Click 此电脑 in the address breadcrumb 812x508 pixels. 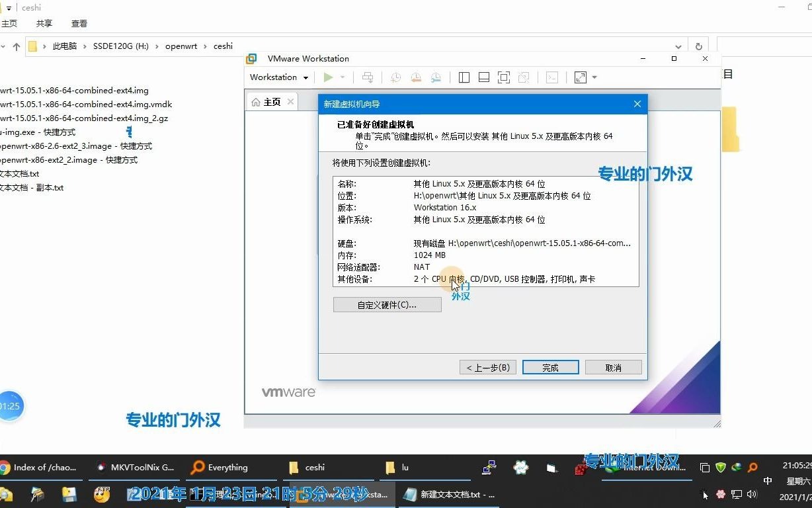pos(65,46)
